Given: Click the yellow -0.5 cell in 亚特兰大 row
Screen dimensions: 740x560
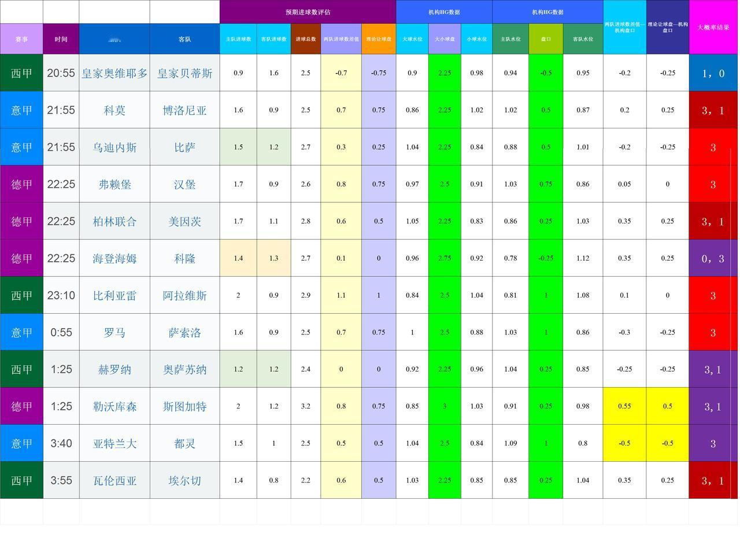Looking at the screenshot, I should coord(624,443).
